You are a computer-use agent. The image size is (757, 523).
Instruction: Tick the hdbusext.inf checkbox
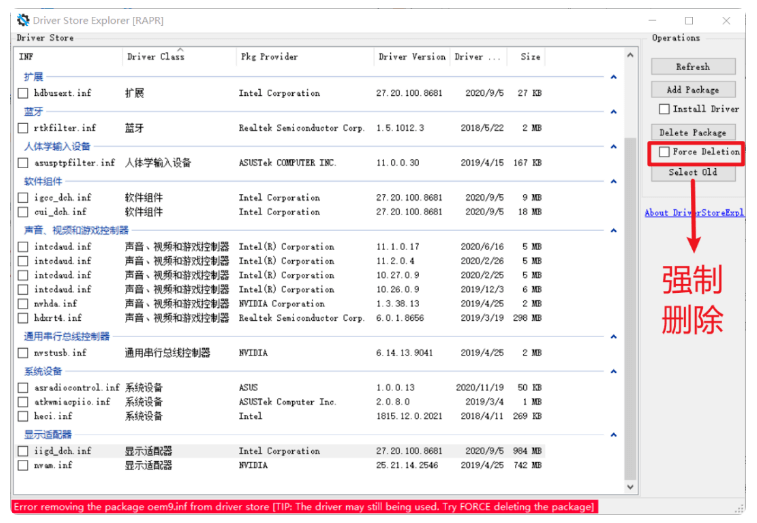pos(23,93)
